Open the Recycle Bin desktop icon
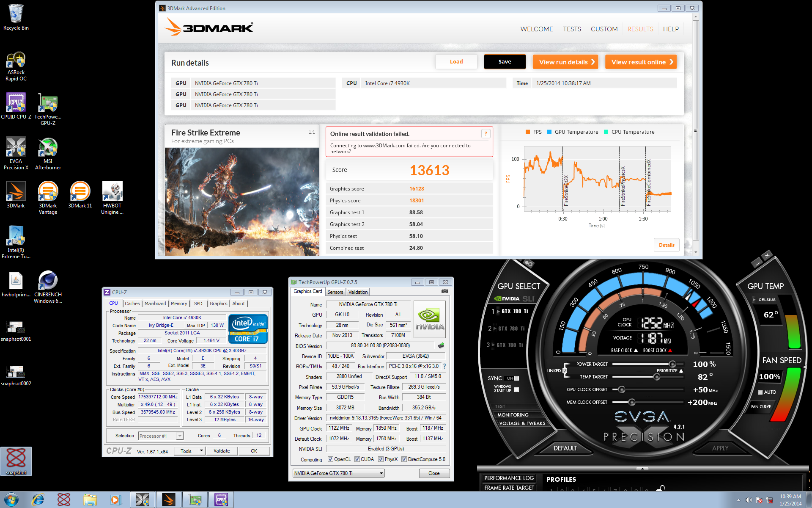Image resolution: width=812 pixels, height=508 pixels. point(16,17)
